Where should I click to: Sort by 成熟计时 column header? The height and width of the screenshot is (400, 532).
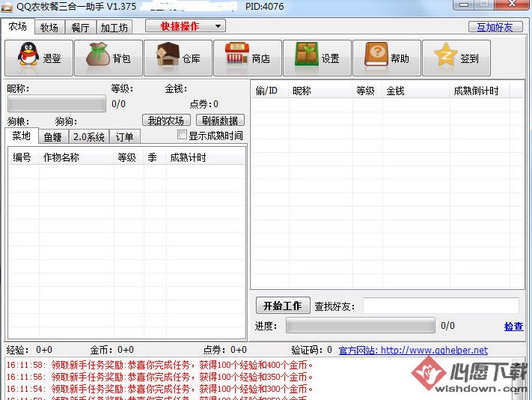(205, 157)
